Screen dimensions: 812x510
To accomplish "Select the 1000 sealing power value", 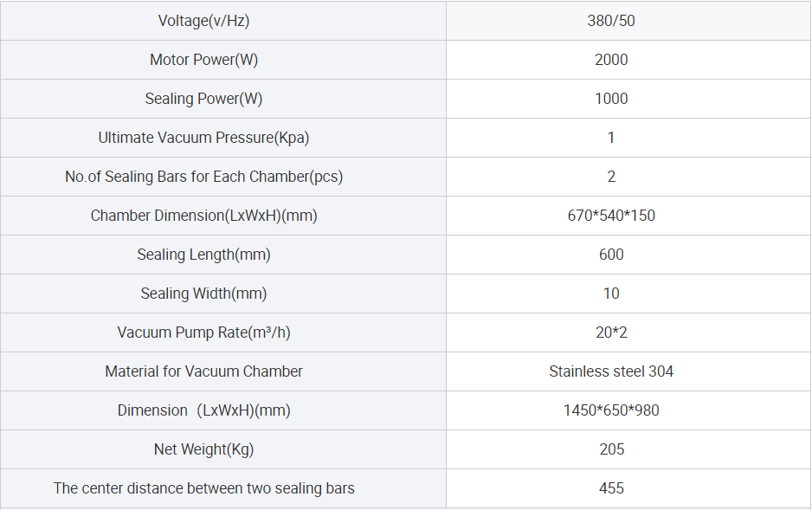I will click(611, 99).
